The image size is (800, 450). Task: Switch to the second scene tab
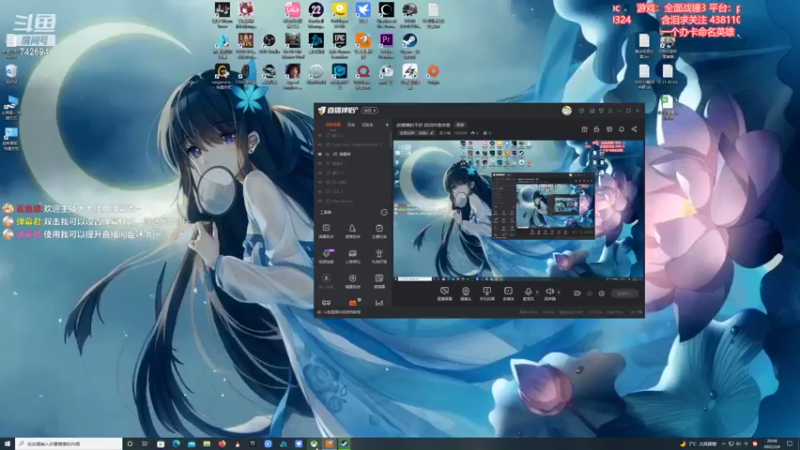point(351,125)
